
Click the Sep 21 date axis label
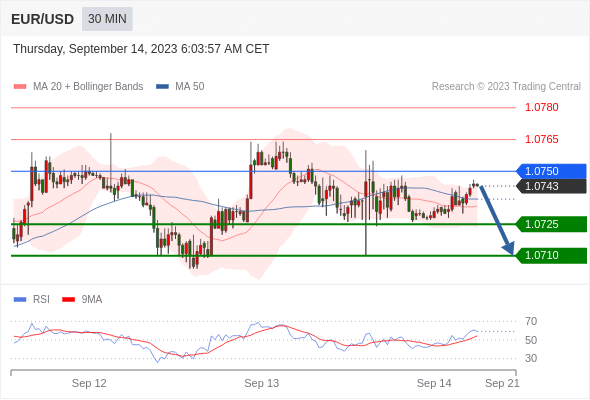502,383
